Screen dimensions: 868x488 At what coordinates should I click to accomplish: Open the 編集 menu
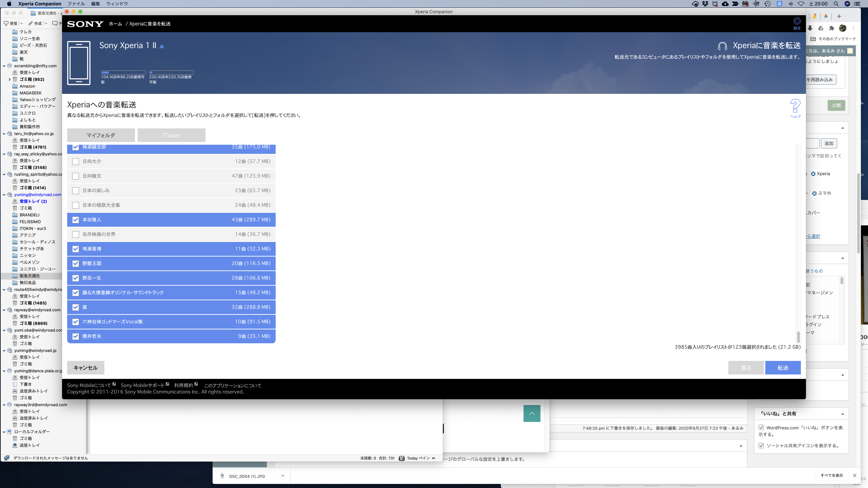tap(96, 4)
